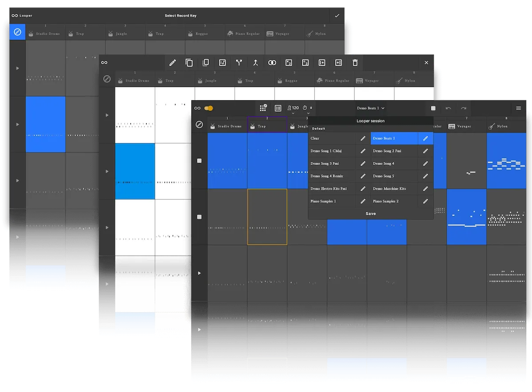Open the hamburger menu in front window
The width and height of the screenshot is (532, 392).
[519, 108]
